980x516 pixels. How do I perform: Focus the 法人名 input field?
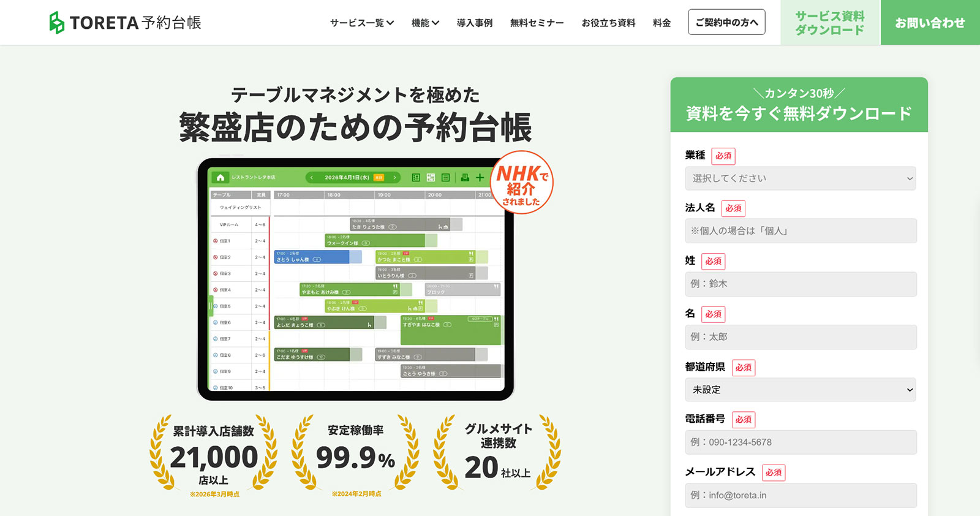pyautogui.click(x=801, y=231)
